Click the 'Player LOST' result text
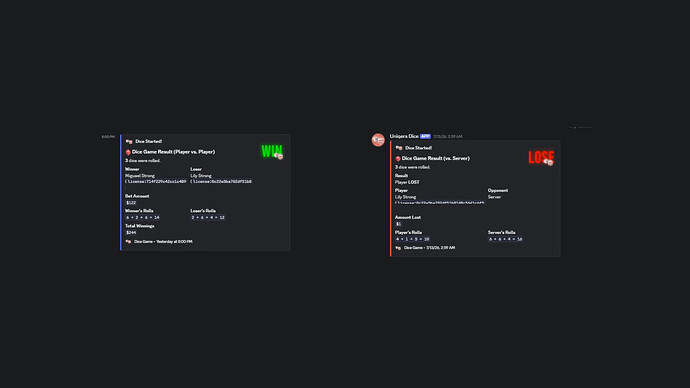690x388 pixels. (407, 182)
